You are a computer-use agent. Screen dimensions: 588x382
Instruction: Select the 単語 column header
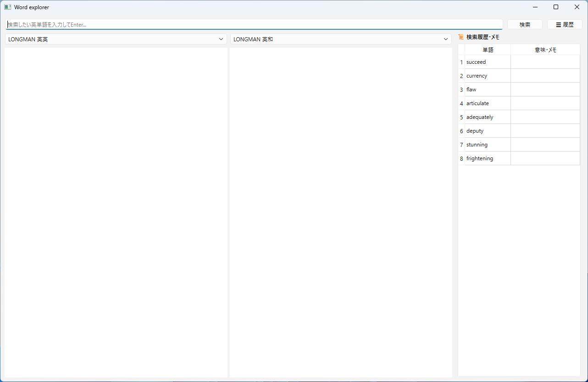click(x=488, y=50)
